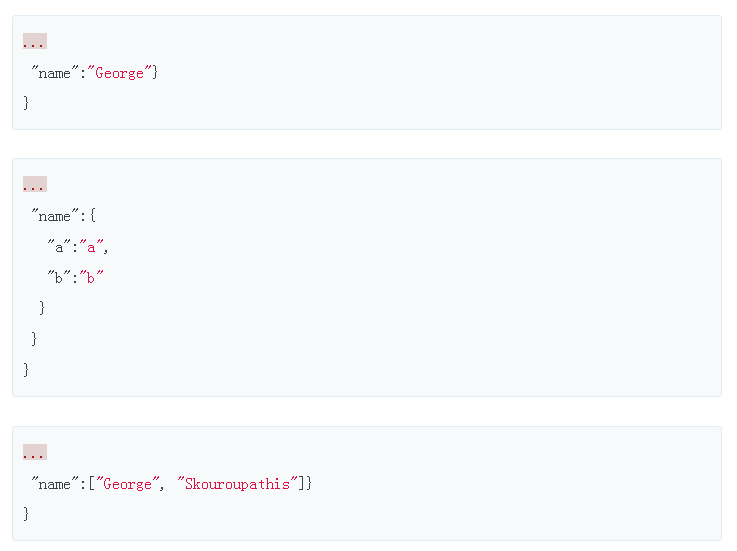Click the red "a" string value
Image resolution: width=737 pixels, height=551 pixels.
pos(90,247)
